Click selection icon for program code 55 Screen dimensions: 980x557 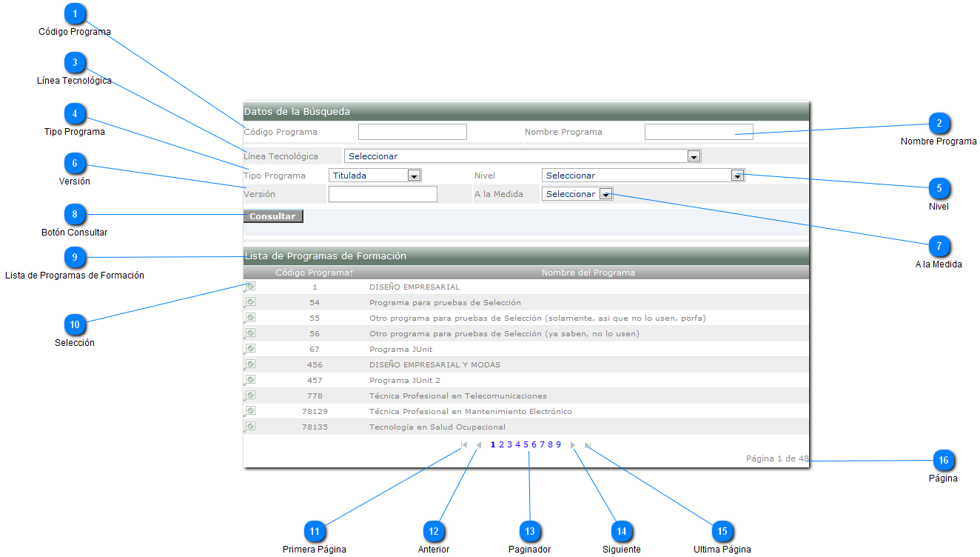coord(250,317)
